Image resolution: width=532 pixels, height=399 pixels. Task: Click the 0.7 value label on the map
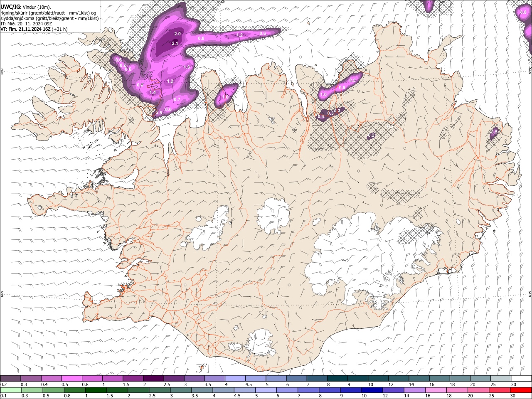tap(177, 99)
